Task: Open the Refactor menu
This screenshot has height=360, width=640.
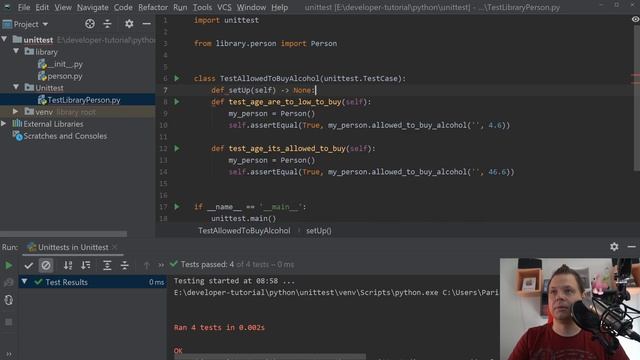Action: click(x=153, y=7)
